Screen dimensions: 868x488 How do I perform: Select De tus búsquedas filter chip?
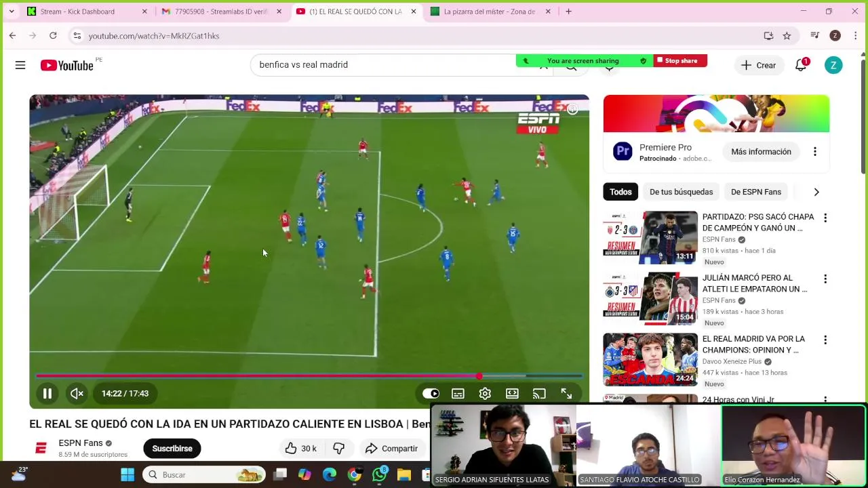681,192
